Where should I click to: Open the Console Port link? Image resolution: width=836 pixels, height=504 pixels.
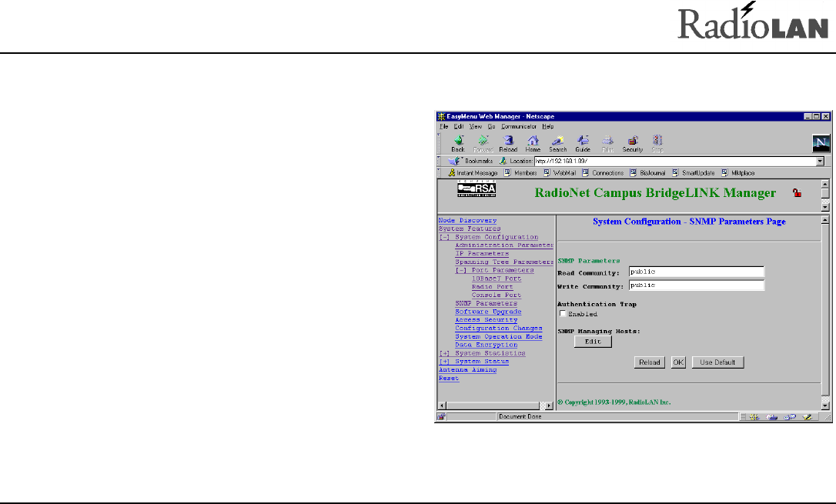point(497,295)
